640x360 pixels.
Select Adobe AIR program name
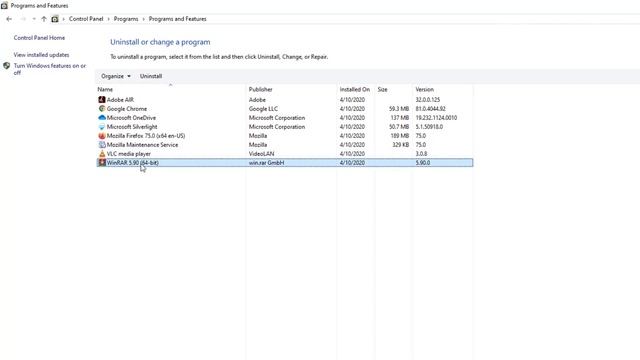(120, 100)
